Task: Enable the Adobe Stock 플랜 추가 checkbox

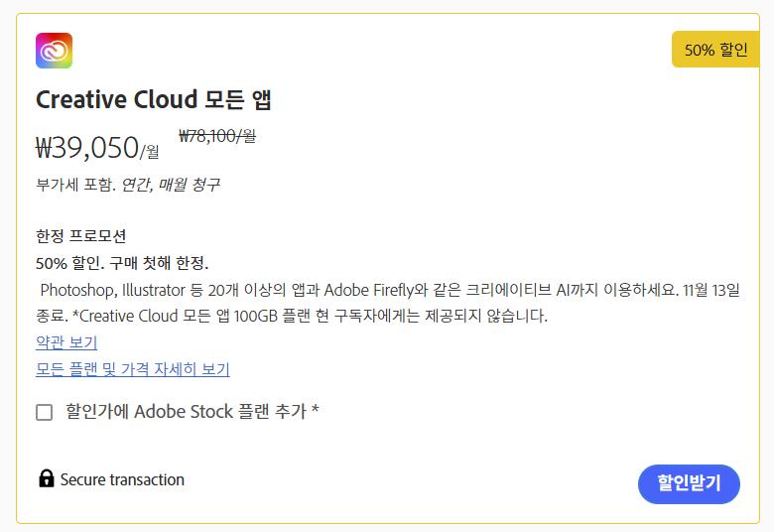Action: point(45,412)
